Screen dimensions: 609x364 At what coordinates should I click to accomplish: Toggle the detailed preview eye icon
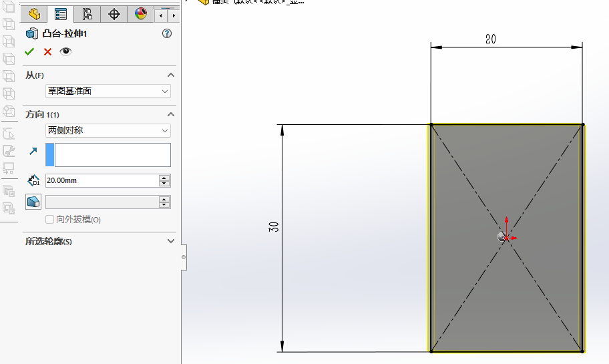coord(65,51)
